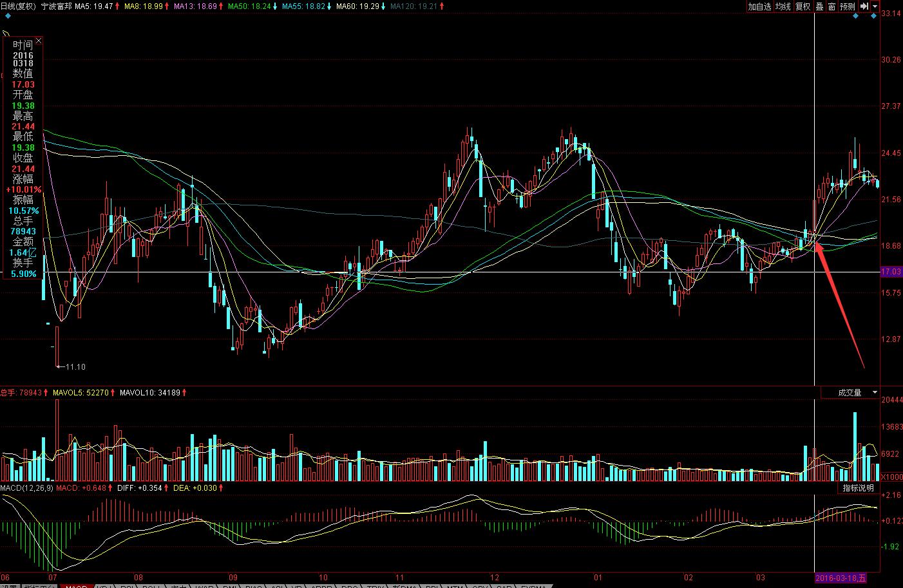Image resolution: width=903 pixels, height=588 pixels.
Task: Toggle the 复权 price adjustment option
Action: [803, 6]
